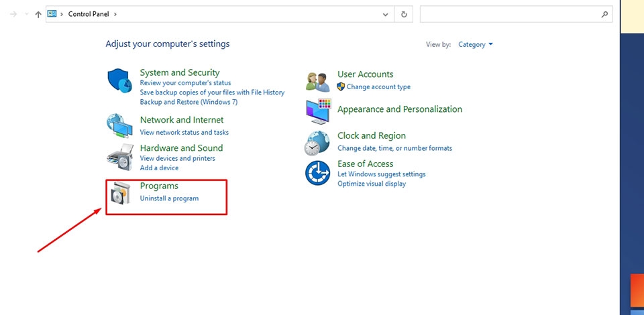The height and width of the screenshot is (315, 644).
Task: Click the Ease of Access icon
Action: coord(317,173)
